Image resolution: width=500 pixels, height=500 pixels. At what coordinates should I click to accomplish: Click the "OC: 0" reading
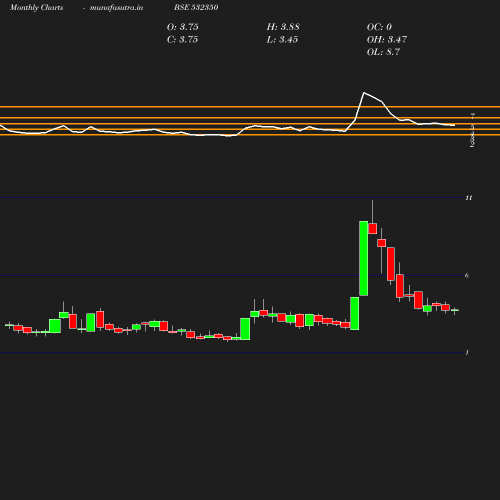tap(379, 27)
